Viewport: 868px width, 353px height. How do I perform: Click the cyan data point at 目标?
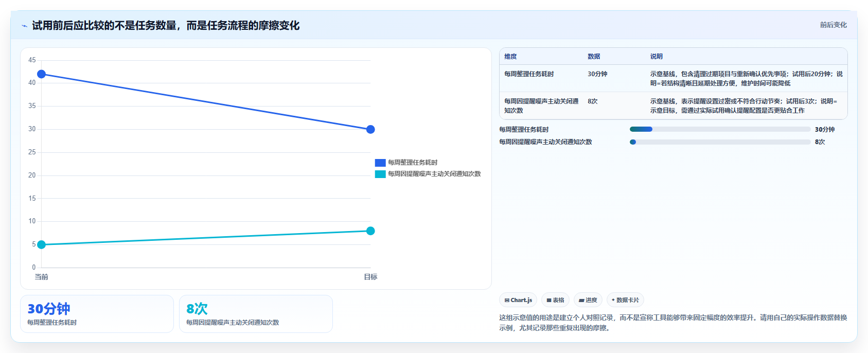(370, 231)
